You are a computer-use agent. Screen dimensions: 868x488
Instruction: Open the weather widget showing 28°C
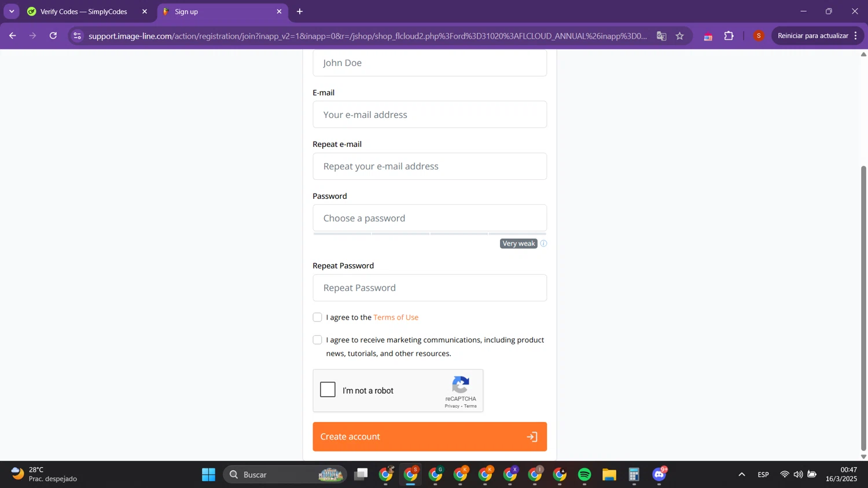point(43,474)
